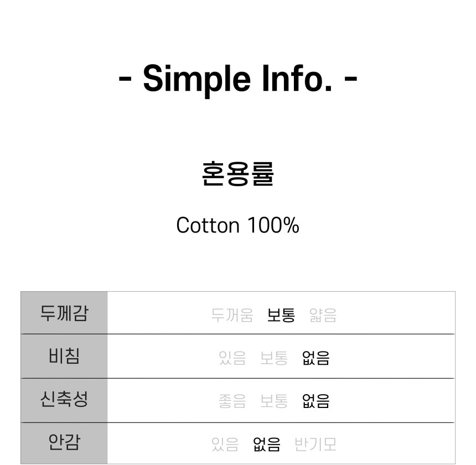Image resolution: width=476 pixels, height=465 pixels.
Task: Click the 비침 row label
Action: (x=64, y=356)
